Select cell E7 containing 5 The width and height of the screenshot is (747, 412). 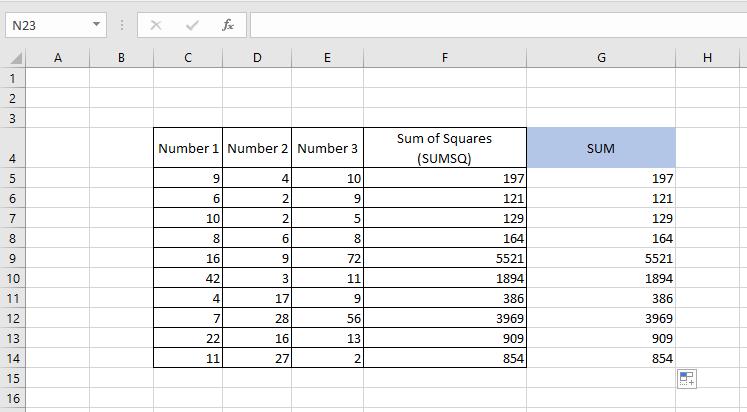coord(327,218)
